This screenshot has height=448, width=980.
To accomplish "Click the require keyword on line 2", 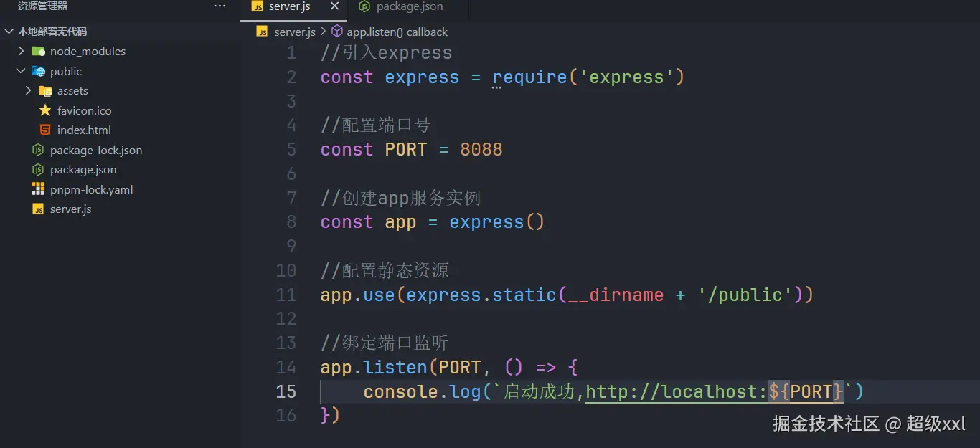I will tap(529, 77).
